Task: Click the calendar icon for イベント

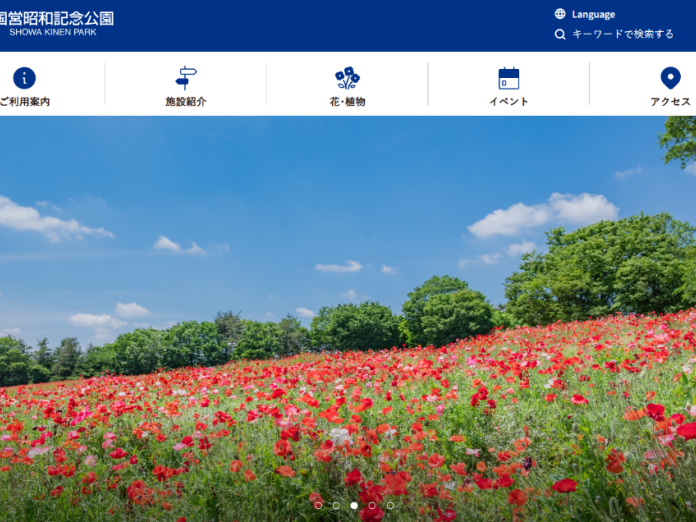Action: click(509, 78)
